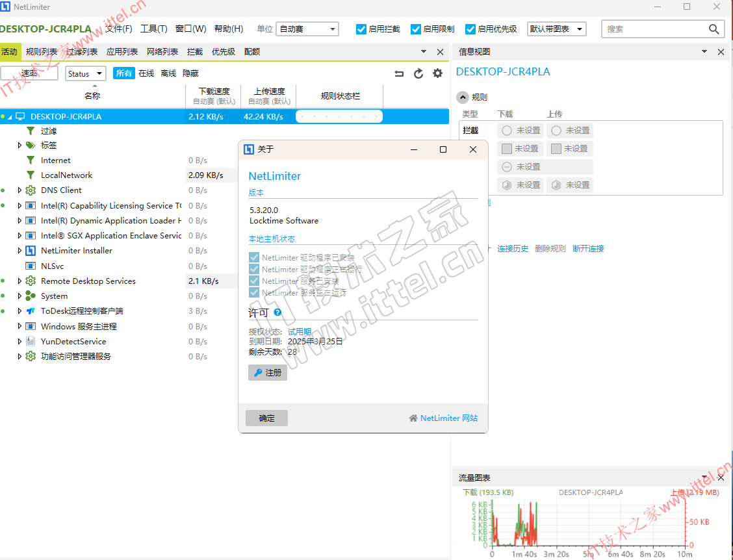The width and height of the screenshot is (733, 560).
Task: Open the 连接历史 link
Action: coord(513,249)
